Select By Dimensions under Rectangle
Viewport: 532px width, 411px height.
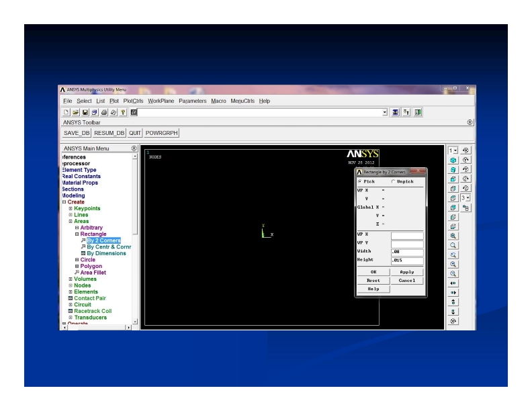click(x=107, y=253)
